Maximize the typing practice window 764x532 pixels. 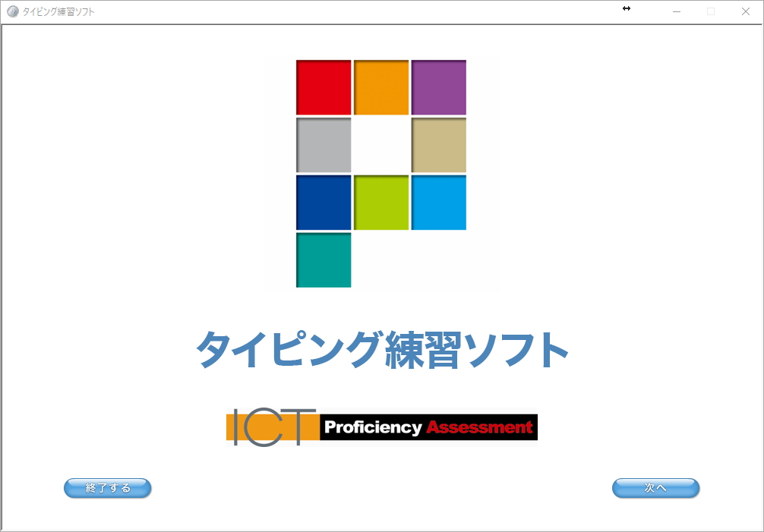709,11
